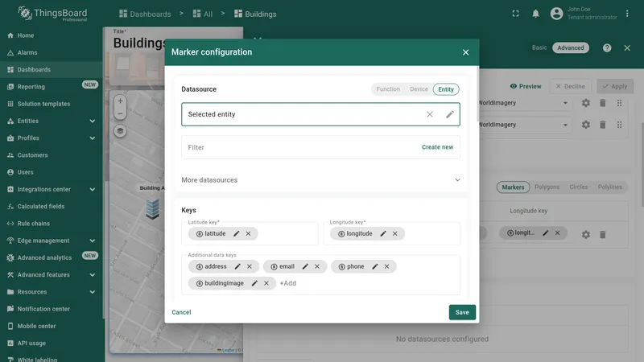Image resolution: width=644 pixels, height=362 pixels.
Task: Expand More datasources section
Action: 320,179
